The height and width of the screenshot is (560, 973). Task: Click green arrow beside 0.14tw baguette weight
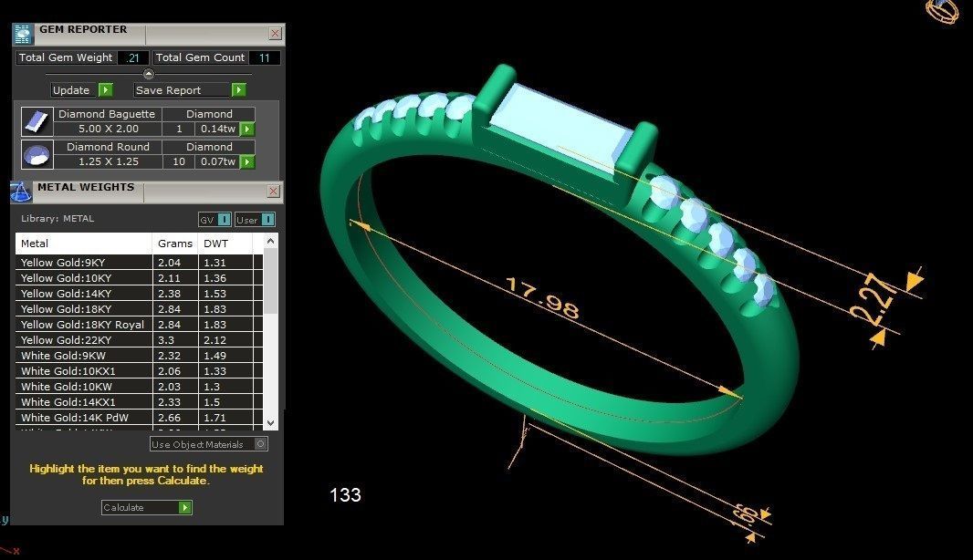coord(247,129)
